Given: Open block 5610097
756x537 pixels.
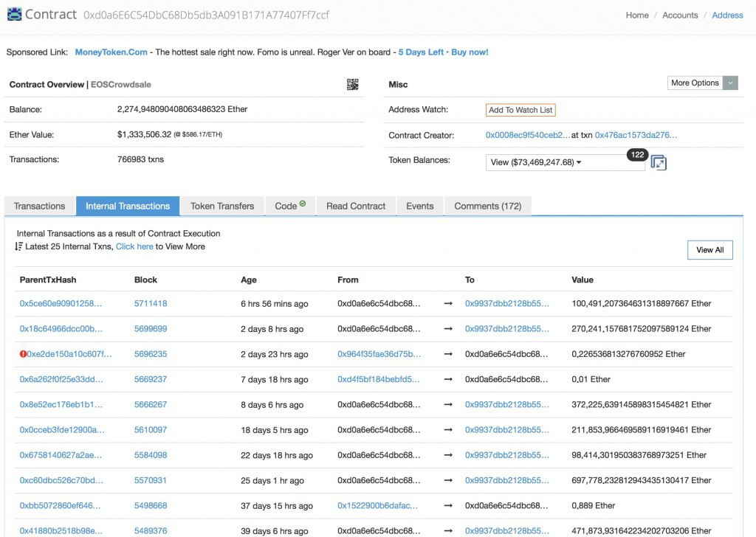Looking at the screenshot, I should 151,429.
